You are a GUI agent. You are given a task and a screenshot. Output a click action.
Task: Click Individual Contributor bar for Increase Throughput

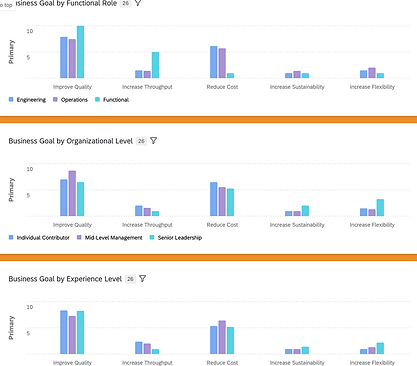[139, 211]
